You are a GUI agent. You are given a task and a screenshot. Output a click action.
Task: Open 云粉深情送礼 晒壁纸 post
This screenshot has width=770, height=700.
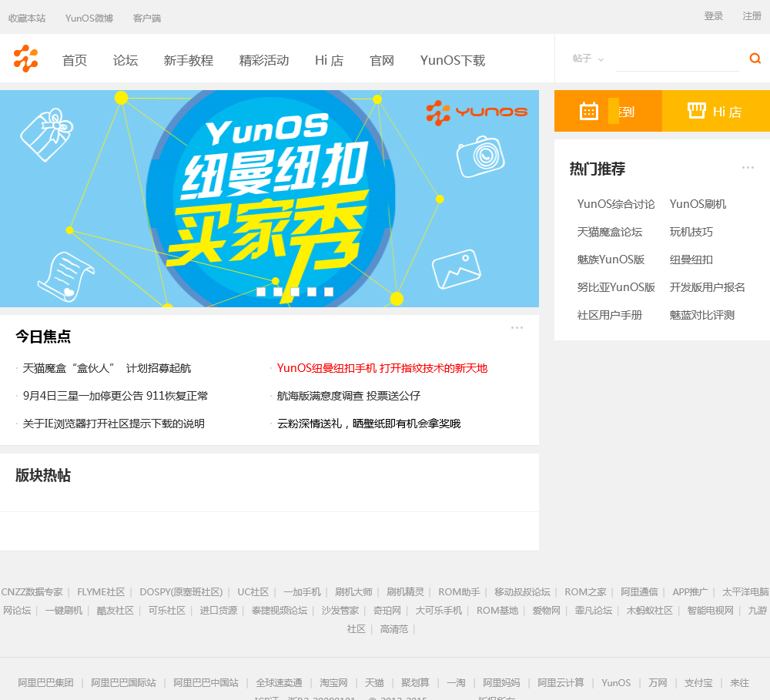369,424
